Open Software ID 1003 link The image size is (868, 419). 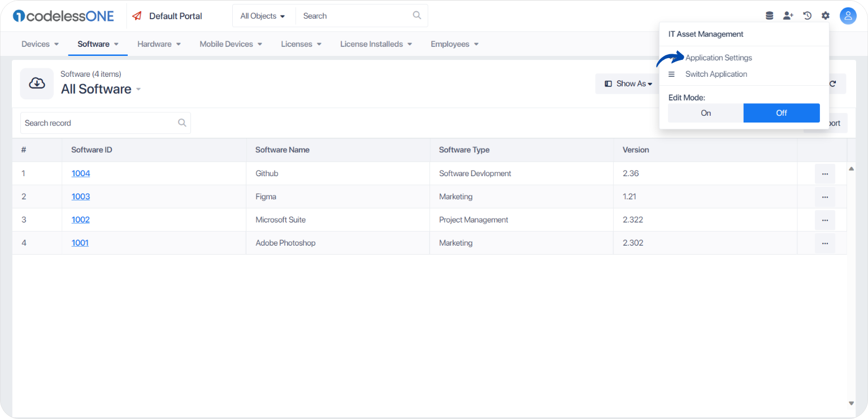(x=81, y=197)
